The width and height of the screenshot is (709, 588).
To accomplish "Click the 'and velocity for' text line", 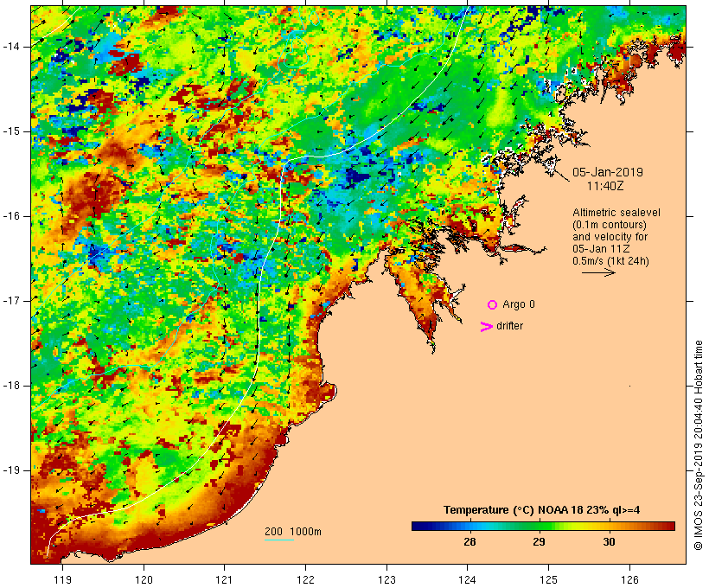I will [x=610, y=237].
